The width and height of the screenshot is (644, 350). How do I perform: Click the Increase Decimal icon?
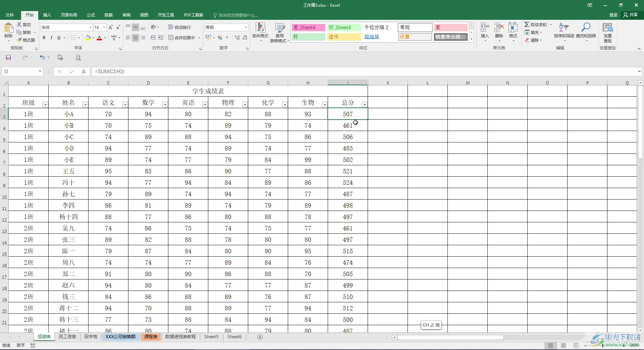(237, 38)
